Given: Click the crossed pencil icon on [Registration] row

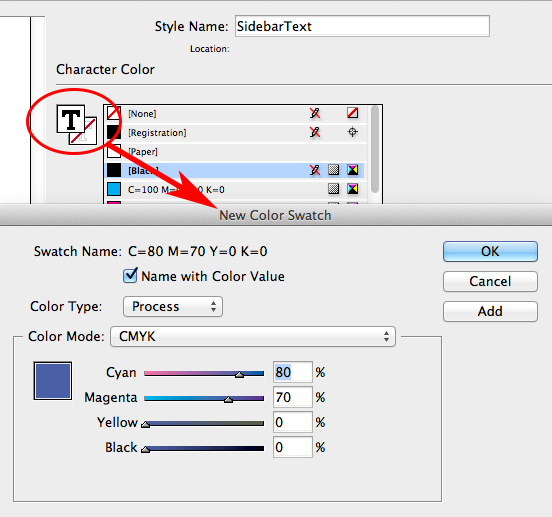Looking at the screenshot, I should pos(315,132).
